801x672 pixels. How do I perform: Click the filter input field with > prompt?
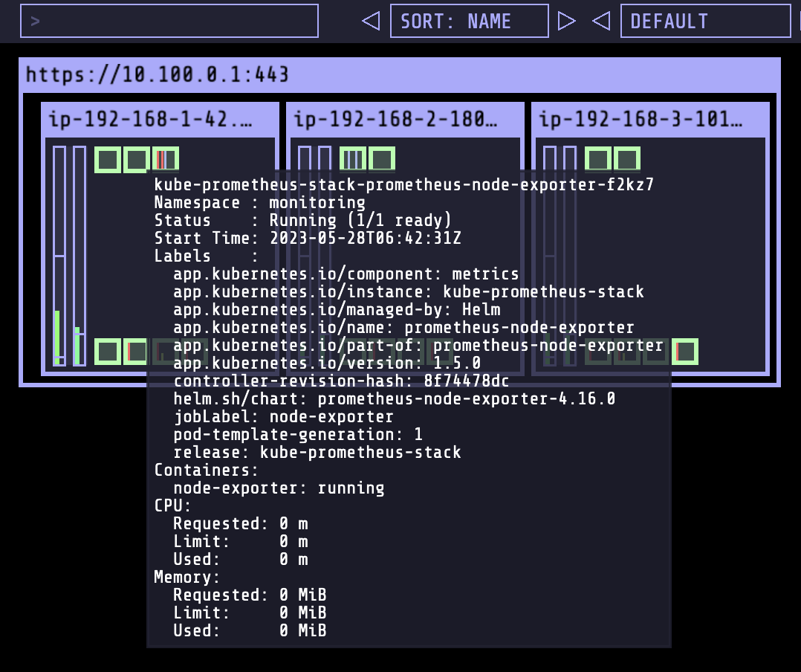click(169, 21)
